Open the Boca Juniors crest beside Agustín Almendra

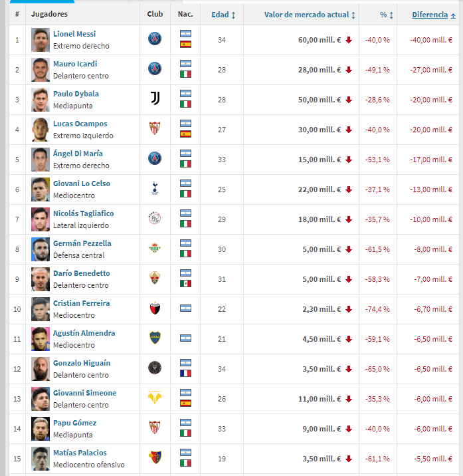(155, 338)
